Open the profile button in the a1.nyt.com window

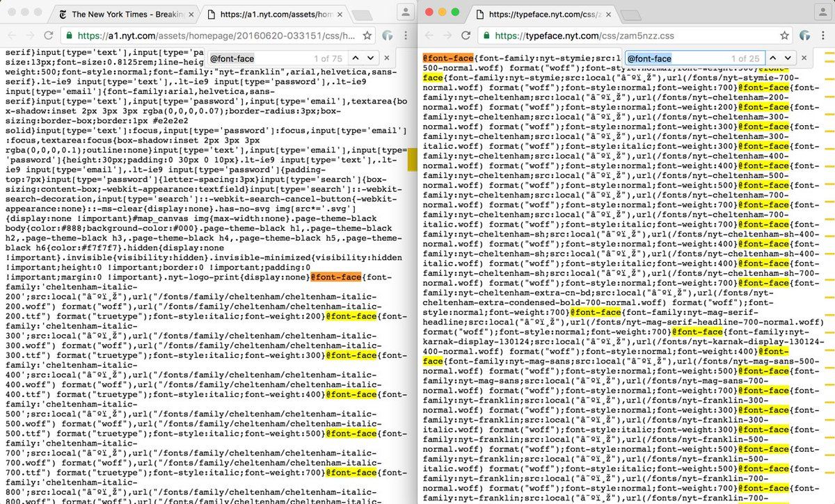[x=404, y=12]
